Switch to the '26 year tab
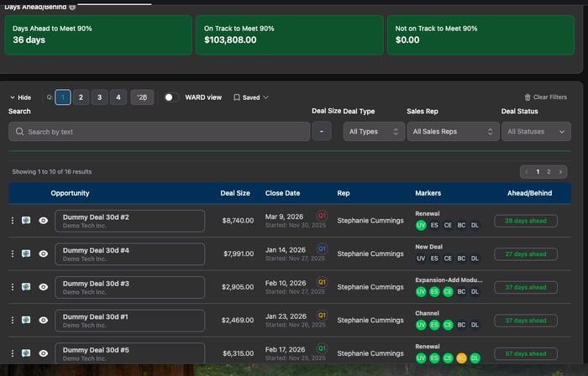Viewport: 588px width, 376px height. pyautogui.click(x=142, y=97)
